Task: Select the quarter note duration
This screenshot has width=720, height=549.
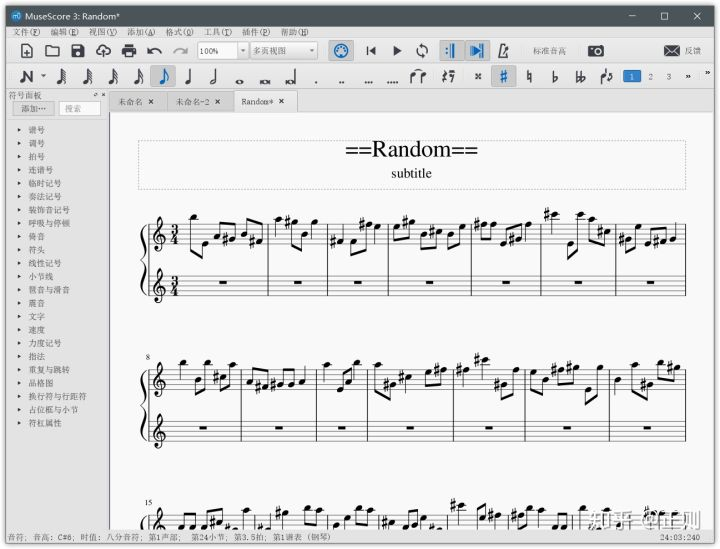Action: coord(188,77)
